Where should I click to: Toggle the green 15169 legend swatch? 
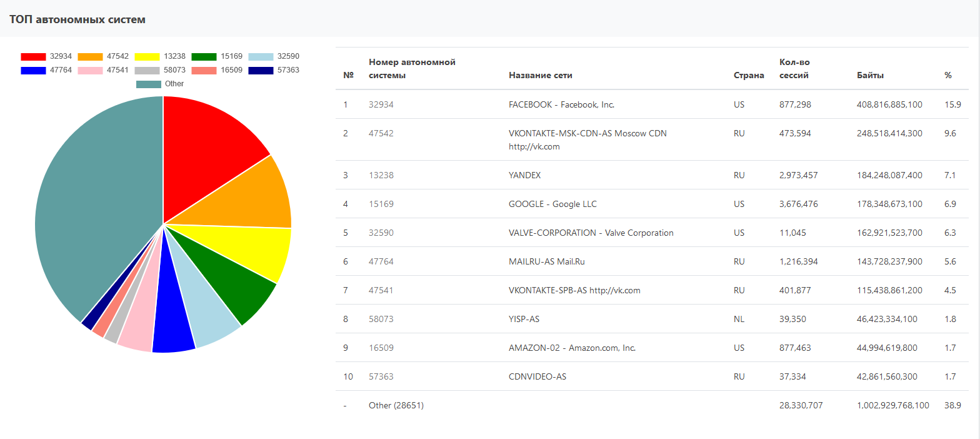(204, 57)
